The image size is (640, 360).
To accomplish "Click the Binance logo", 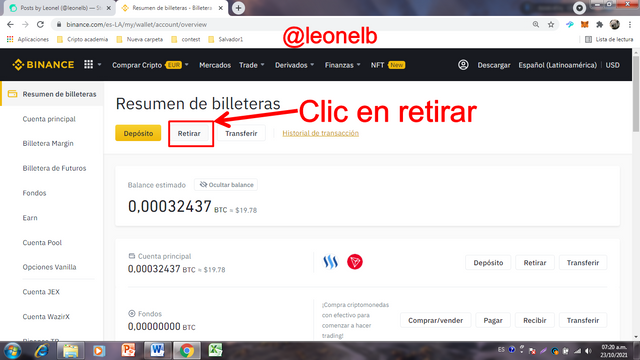I will [x=43, y=64].
